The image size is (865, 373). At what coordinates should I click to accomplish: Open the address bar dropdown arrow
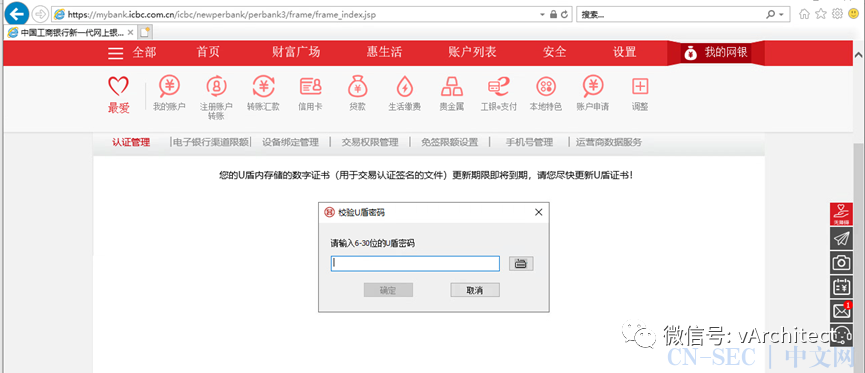coord(543,14)
